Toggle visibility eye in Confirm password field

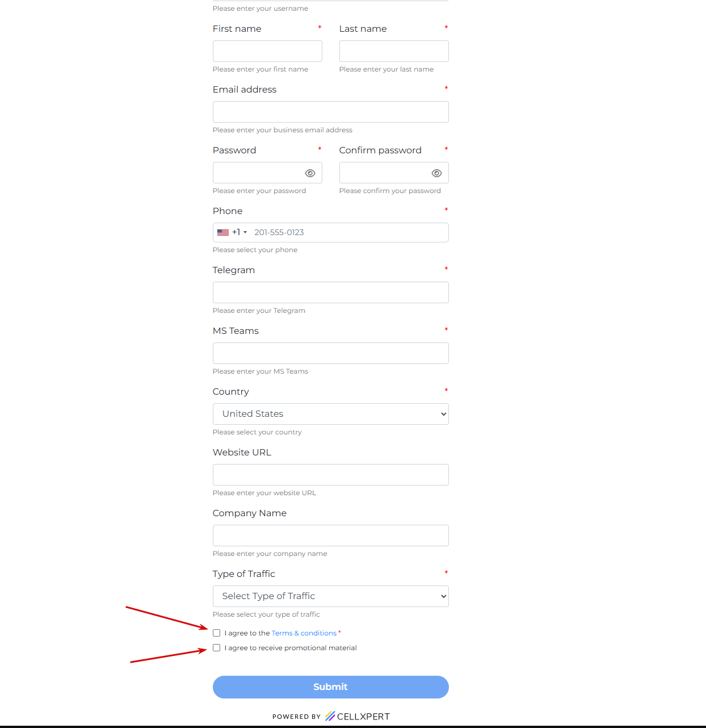click(436, 173)
